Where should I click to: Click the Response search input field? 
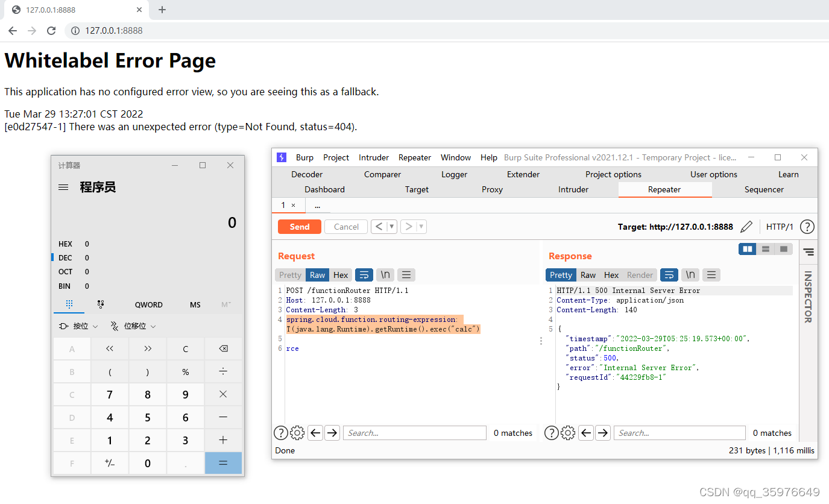pyautogui.click(x=679, y=433)
